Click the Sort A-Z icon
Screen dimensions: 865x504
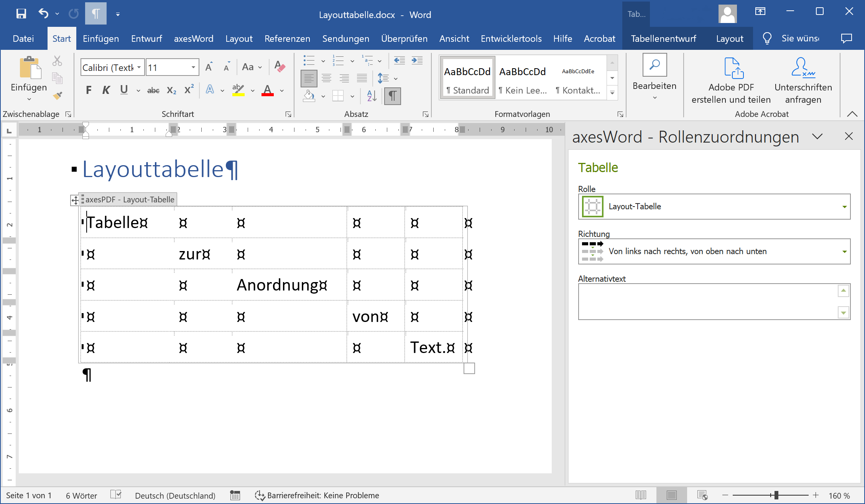pos(372,96)
